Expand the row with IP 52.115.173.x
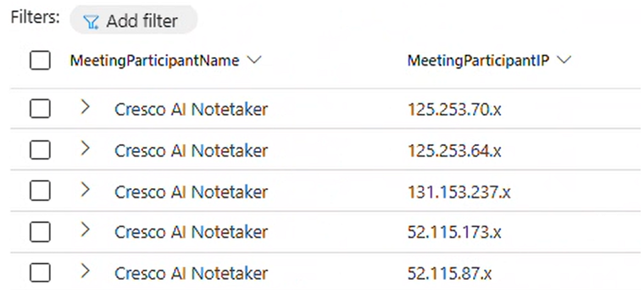The width and height of the screenshot is (644, 290). click(85, 230)
